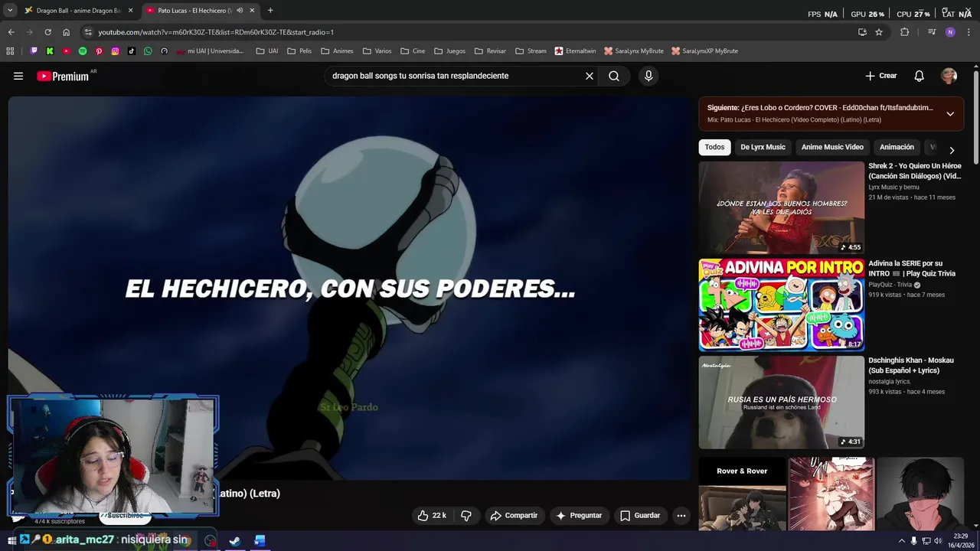Open the UAI bookmarks folder

click(267, 51)
